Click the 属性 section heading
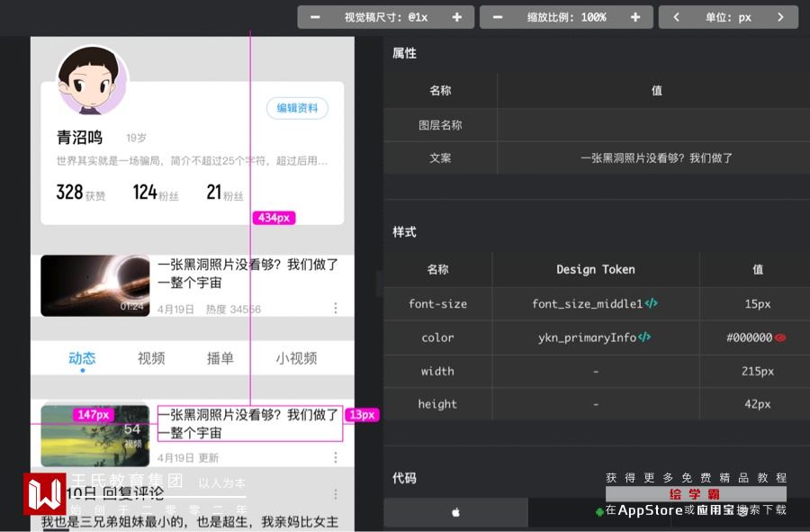The width and height of the screenshot is (810, 532). (404, 53)
